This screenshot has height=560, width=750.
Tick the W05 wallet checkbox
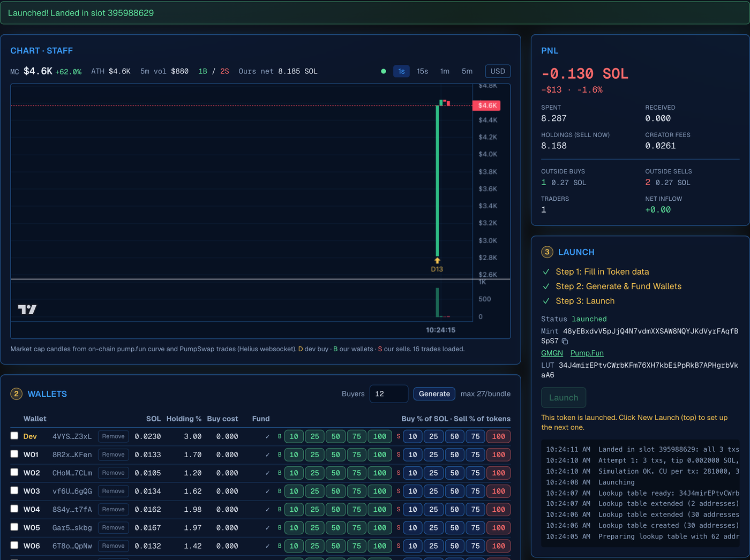(14, 527)
